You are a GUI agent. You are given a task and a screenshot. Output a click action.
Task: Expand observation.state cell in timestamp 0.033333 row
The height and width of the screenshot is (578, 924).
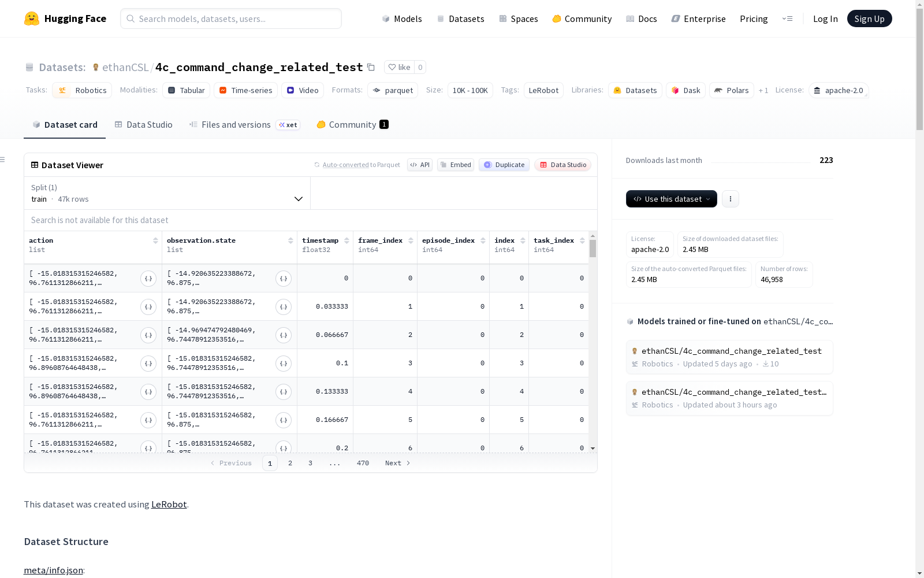point(284,307)
